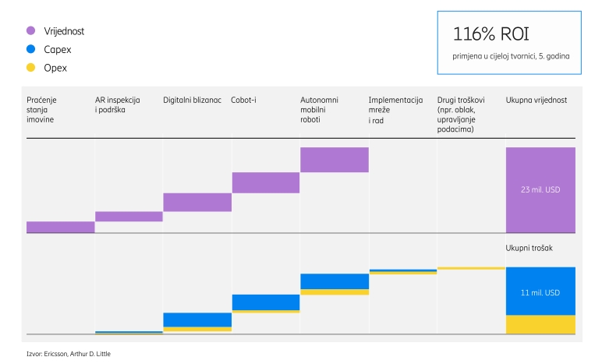This screenshot has width=602, height=364.
Task: Click the 116% ROI summary box
Action: point(509,43)
